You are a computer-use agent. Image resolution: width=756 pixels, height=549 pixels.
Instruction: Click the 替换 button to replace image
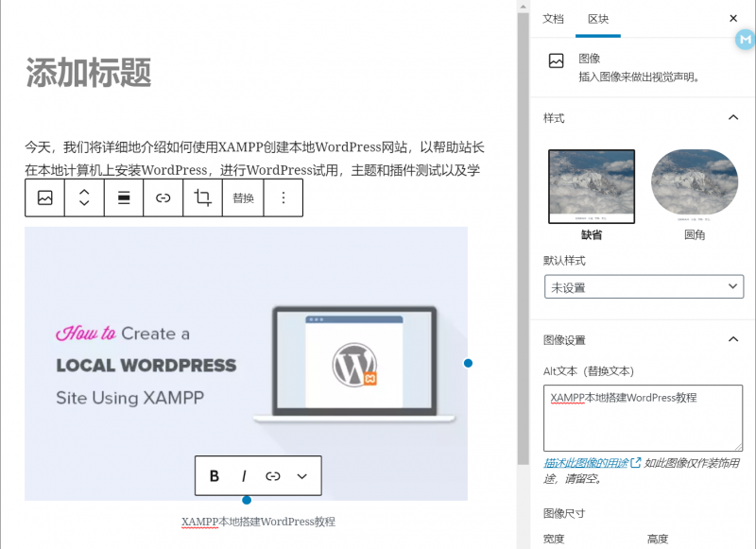pos(243,198)
